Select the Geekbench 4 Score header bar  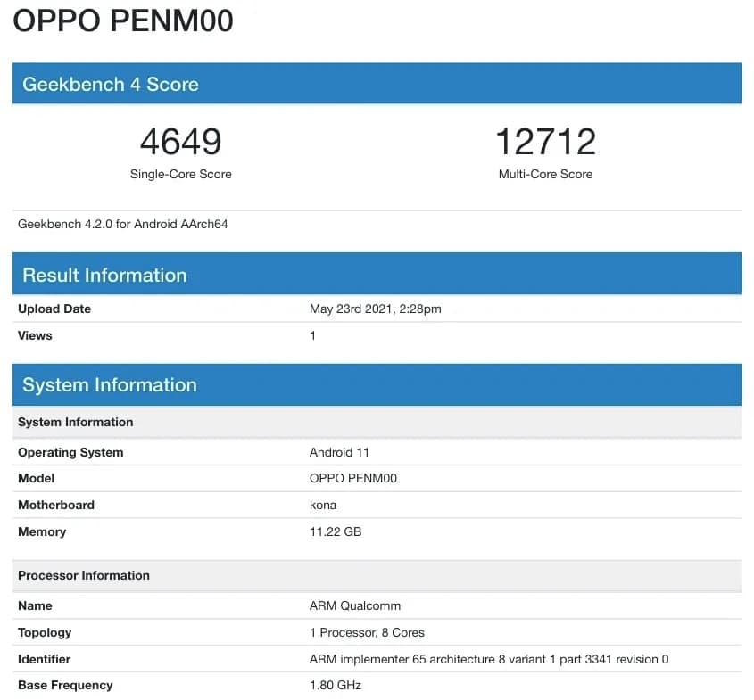[x=376, y=82]
